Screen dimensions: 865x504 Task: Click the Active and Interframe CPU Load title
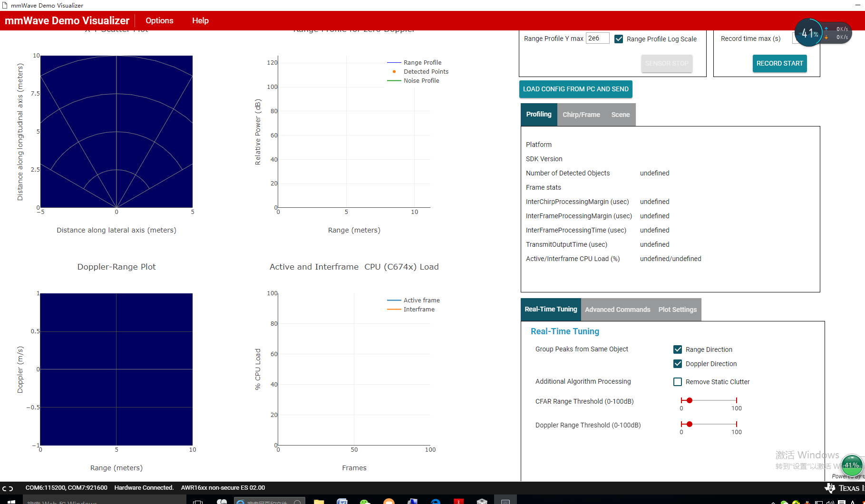[354, 267]
